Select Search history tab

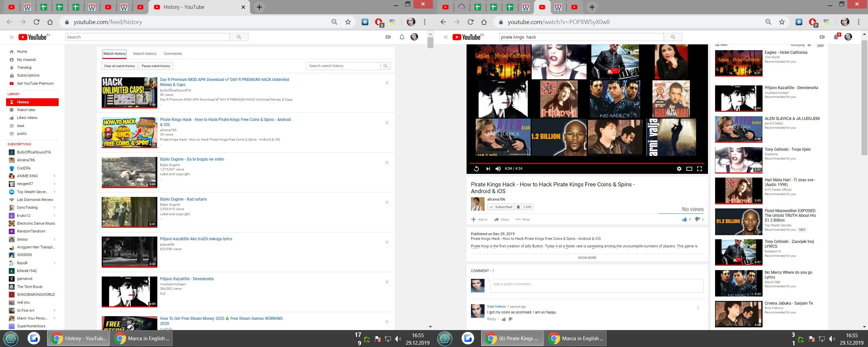(x=145, y=54)
